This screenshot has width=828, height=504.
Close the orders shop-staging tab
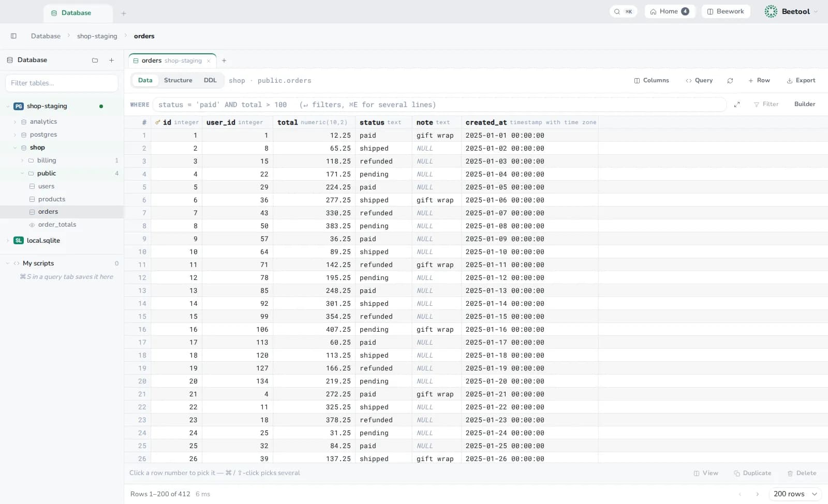[x=209, y=61]
